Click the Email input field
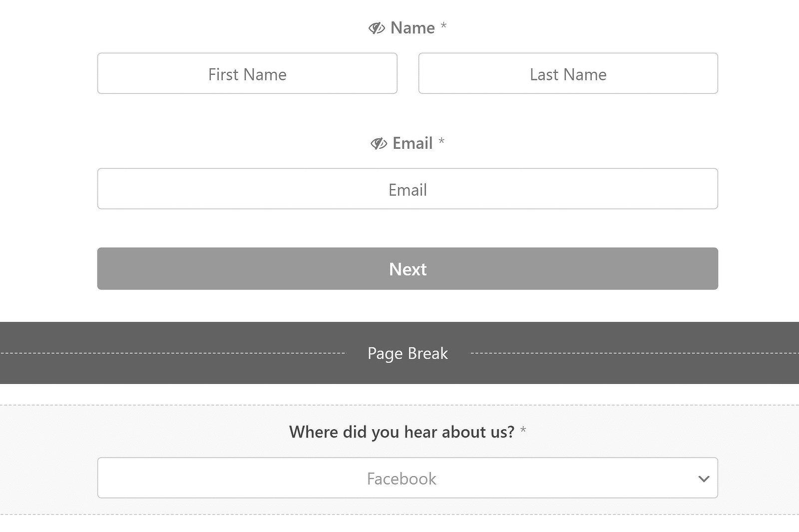 tap(407, 189)
